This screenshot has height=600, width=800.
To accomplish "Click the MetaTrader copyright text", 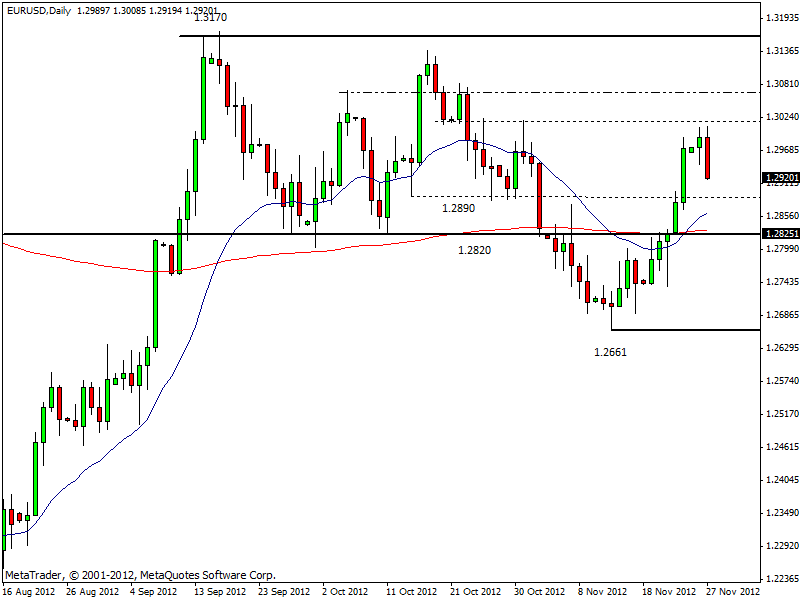I will coord(140,575).
